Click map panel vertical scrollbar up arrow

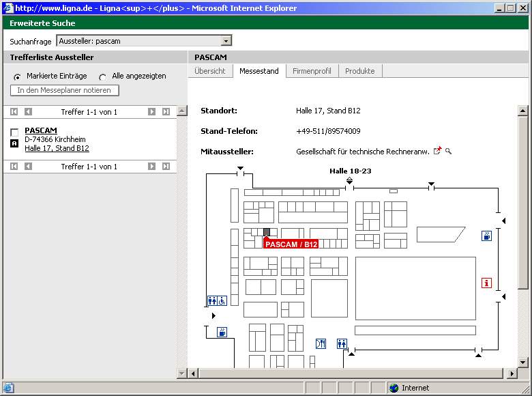pyautogui.click(x=523, y=111)
